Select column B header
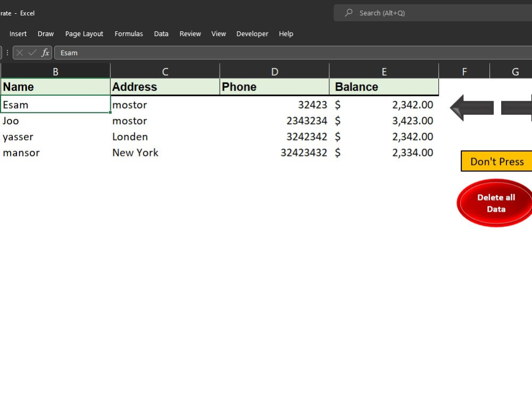 point(55,71)
